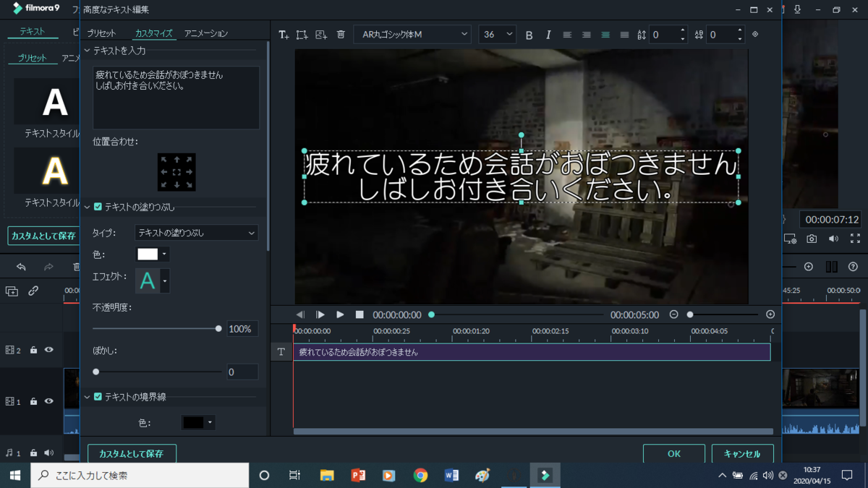868x488 pixels.
Task: Confirm changes with the OK button
Action: pos(674,454)
